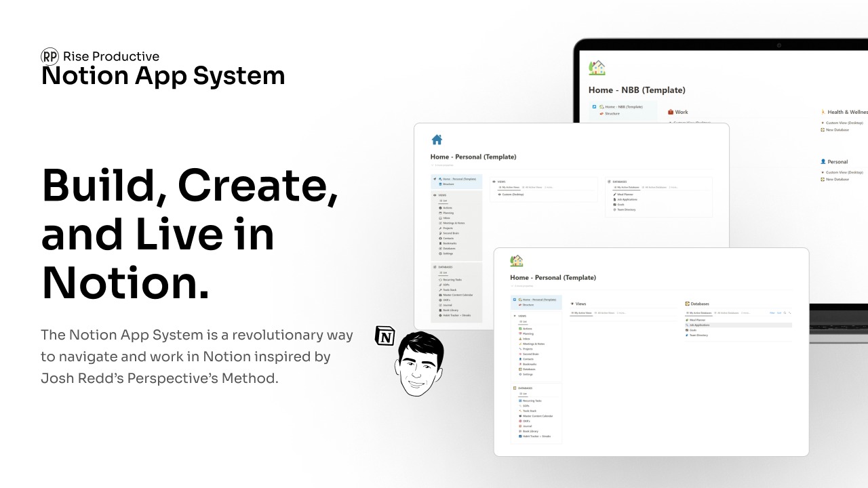Click the 'Home - NBB (Template)' page title

pyautogui.click(x=637, y=89)
